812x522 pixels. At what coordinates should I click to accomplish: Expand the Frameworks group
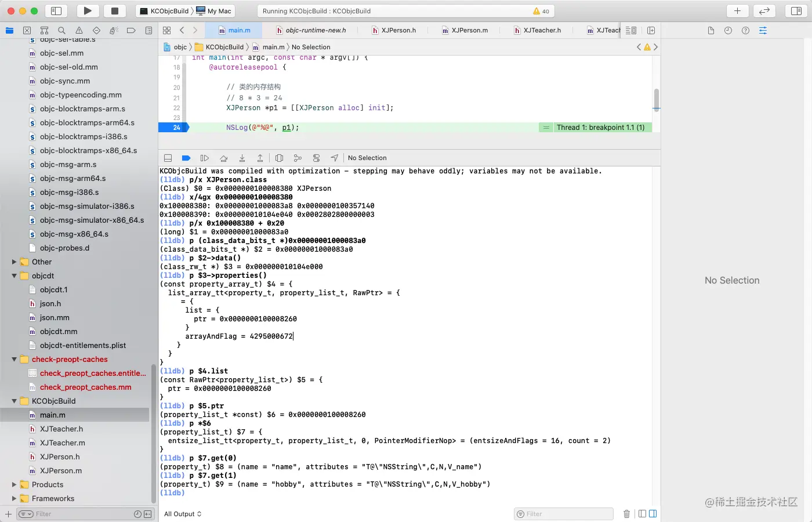[14, 499]
